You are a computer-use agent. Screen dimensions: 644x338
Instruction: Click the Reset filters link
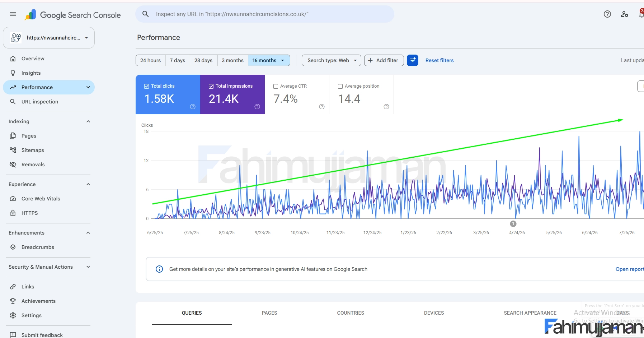439,60
